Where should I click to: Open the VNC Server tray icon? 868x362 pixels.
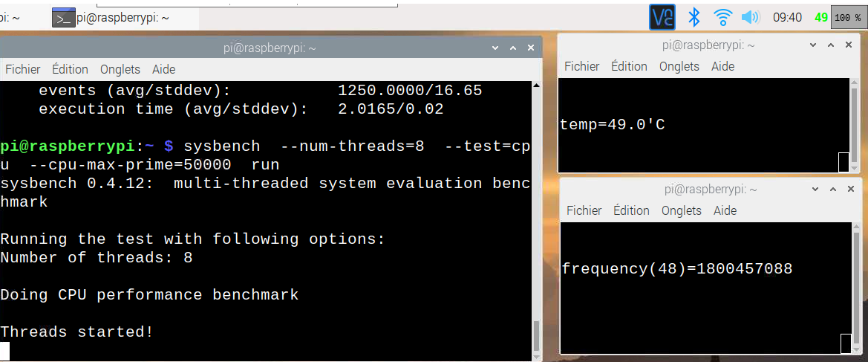coord(662,17)
